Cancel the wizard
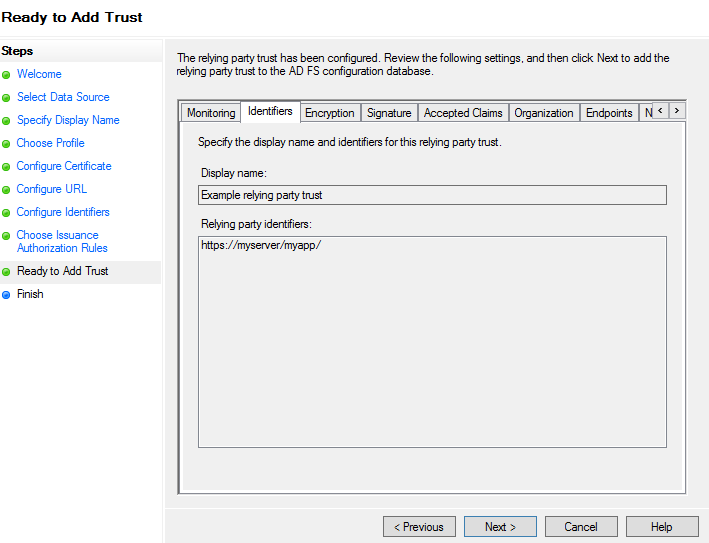The height and width of the screenshot is (543, 709). pyautogui.click(x=581, y=527)
